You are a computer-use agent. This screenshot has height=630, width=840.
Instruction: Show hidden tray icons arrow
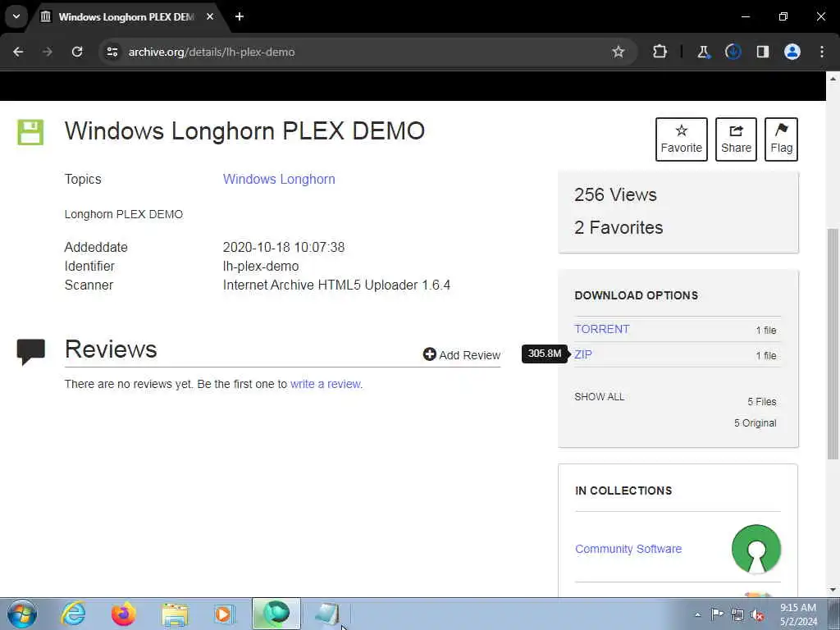697,614
